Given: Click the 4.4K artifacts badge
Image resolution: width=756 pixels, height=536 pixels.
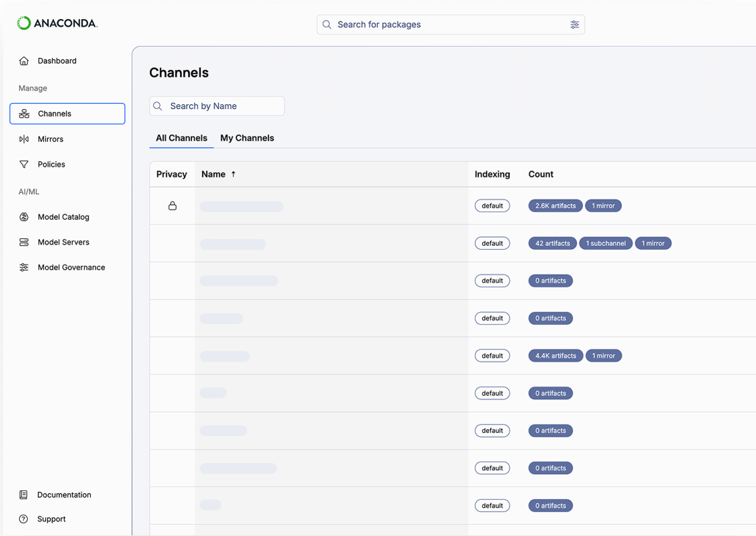Looking at the screenshot, I should [x=556, y=355].
